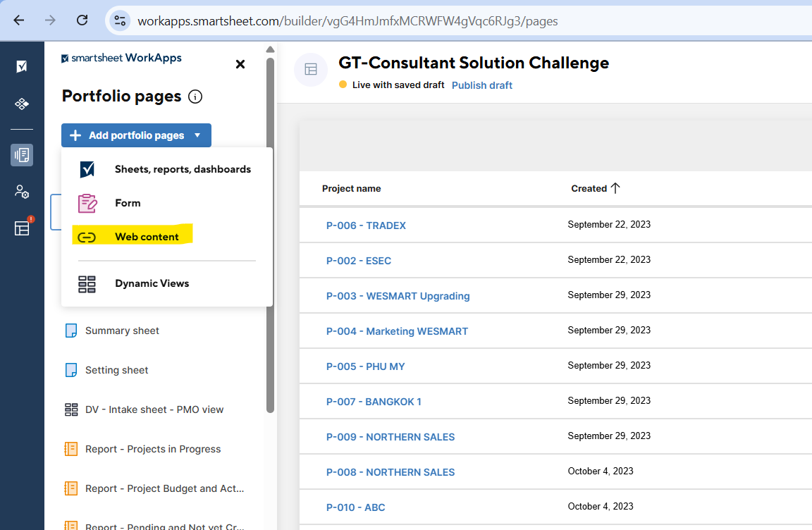
Task: Open Report - Projects in Progress
Action: click(153, 449)
